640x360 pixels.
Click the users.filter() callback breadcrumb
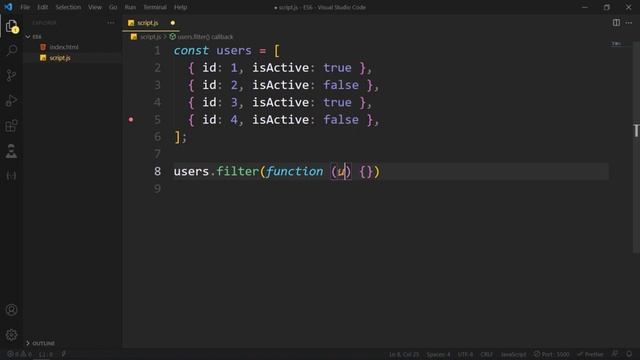coord(205,37)
